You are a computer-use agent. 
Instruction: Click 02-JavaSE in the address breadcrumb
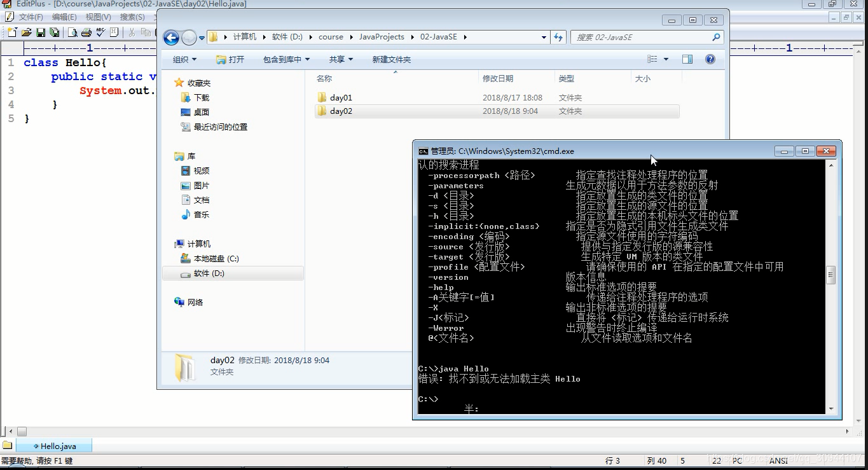(x=438, y=37)
